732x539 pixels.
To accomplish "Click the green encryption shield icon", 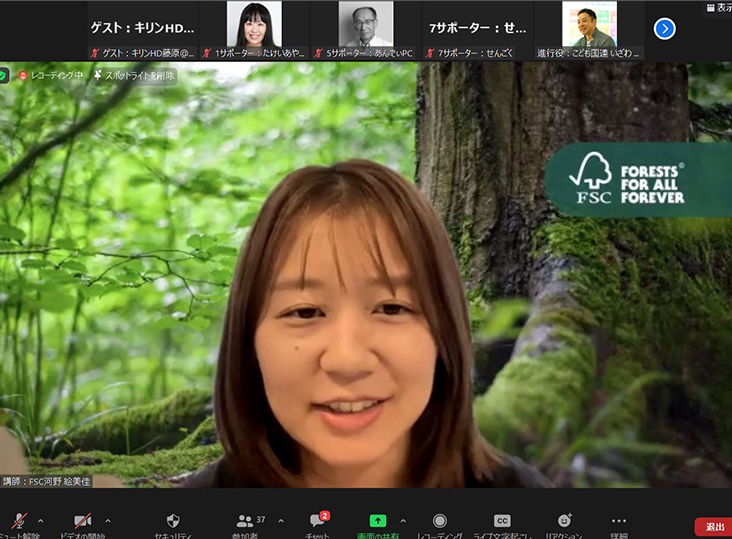I will tap(4, 75).
